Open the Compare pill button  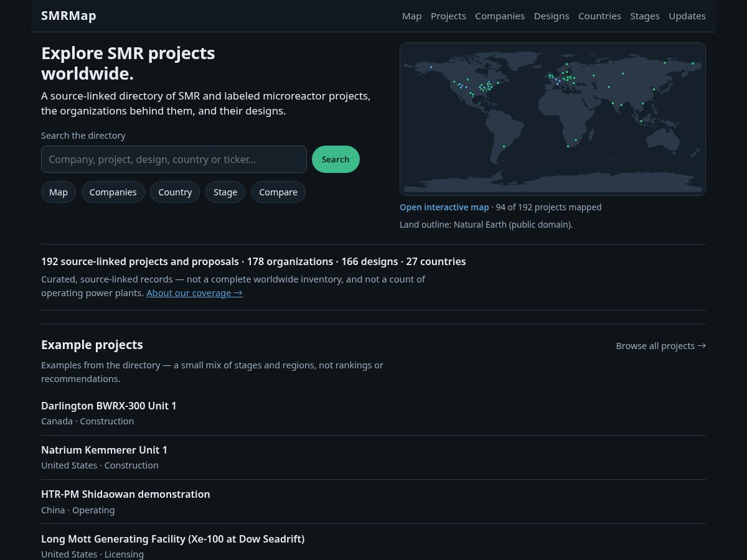point(278,192)
